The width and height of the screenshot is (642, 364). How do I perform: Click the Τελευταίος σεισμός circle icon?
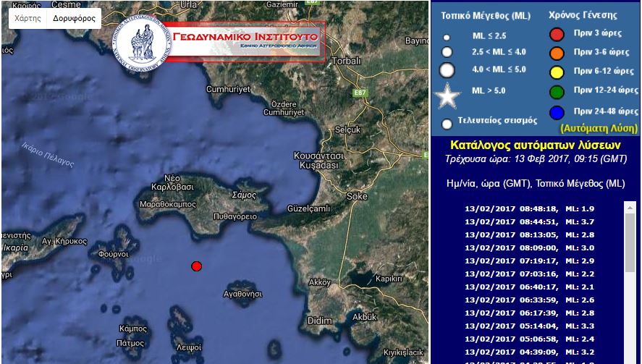(447, 123)
